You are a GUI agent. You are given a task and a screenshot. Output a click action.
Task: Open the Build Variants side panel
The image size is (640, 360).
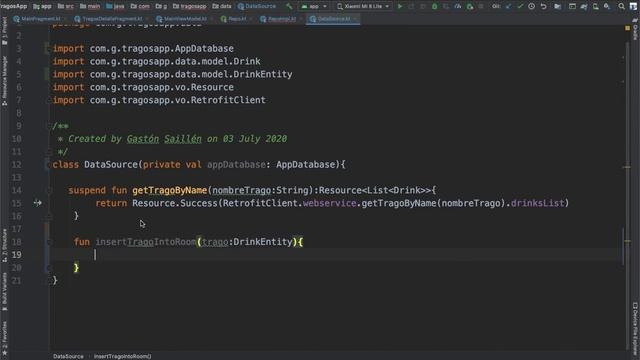tap(4, 291)
